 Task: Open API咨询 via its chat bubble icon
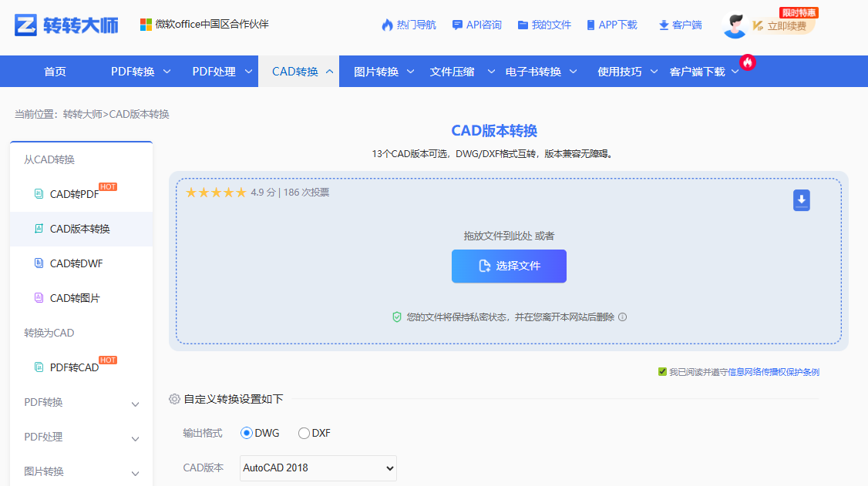[x=458, y=24]
